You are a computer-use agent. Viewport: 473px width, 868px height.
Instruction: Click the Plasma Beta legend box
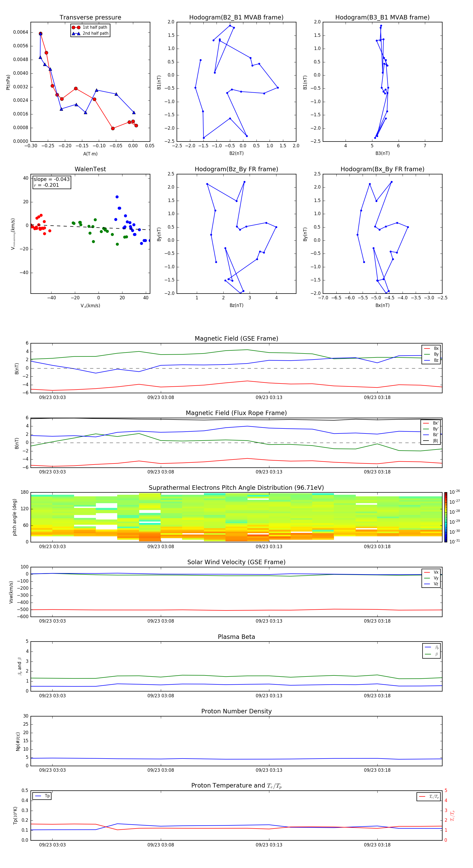click(x=431, y=651)
